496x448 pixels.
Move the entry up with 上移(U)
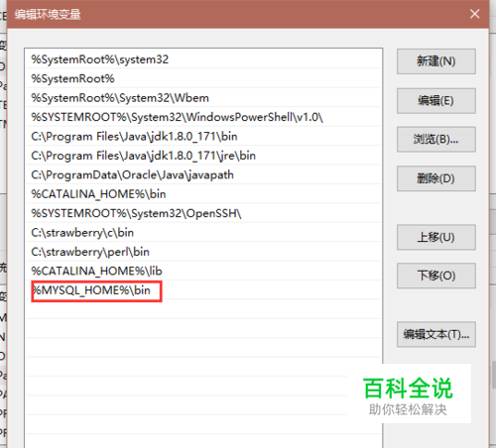436,237
